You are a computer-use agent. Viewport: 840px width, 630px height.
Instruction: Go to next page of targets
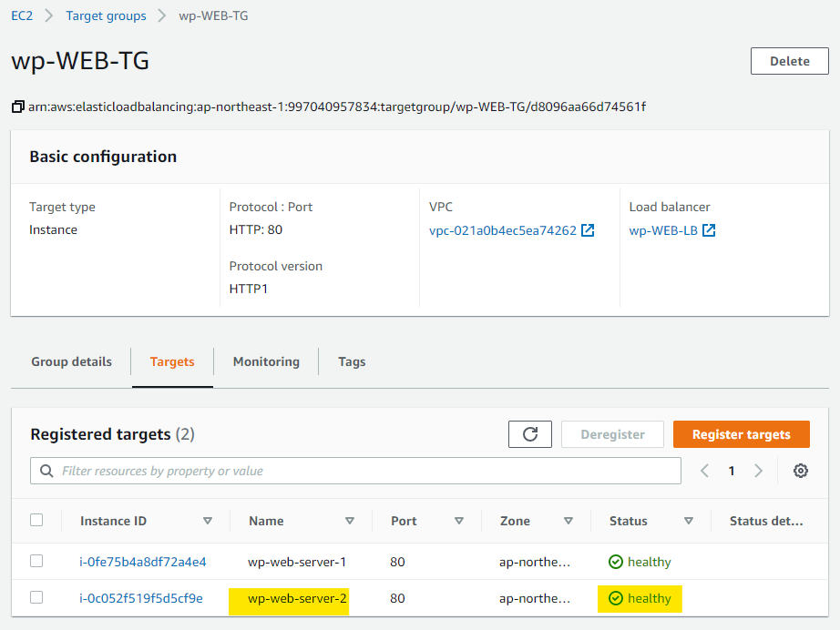tap(759, 471)
